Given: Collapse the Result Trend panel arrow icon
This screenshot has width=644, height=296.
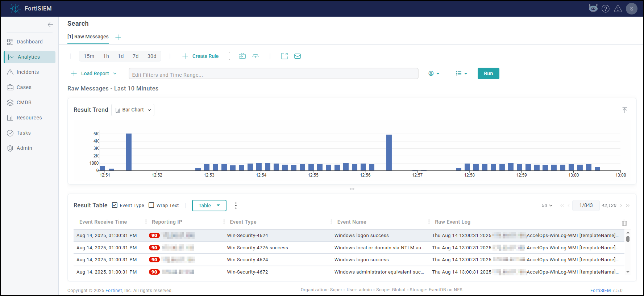Looking at the screenshot, I should pyautogui.click(x=624, y=110).
